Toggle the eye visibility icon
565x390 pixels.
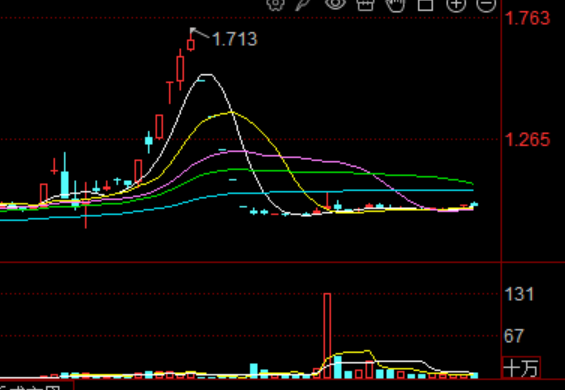point(335,4)
